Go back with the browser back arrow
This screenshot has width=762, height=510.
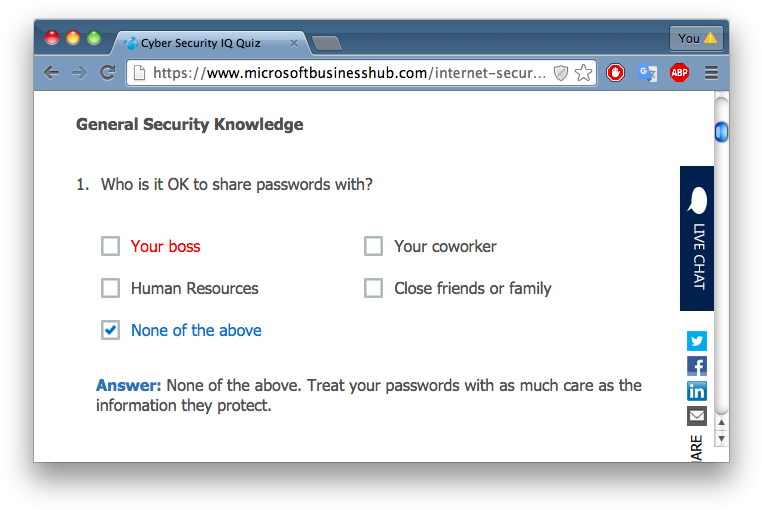[52, 73]
